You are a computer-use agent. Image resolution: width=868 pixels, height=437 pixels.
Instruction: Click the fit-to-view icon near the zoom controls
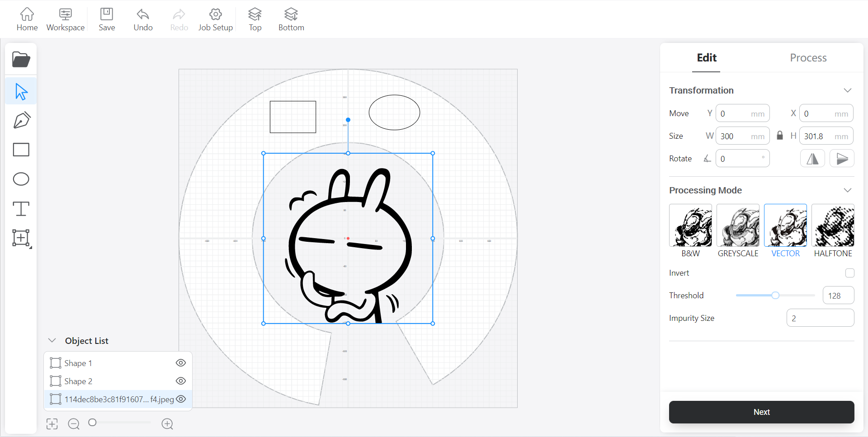(52, 424)
